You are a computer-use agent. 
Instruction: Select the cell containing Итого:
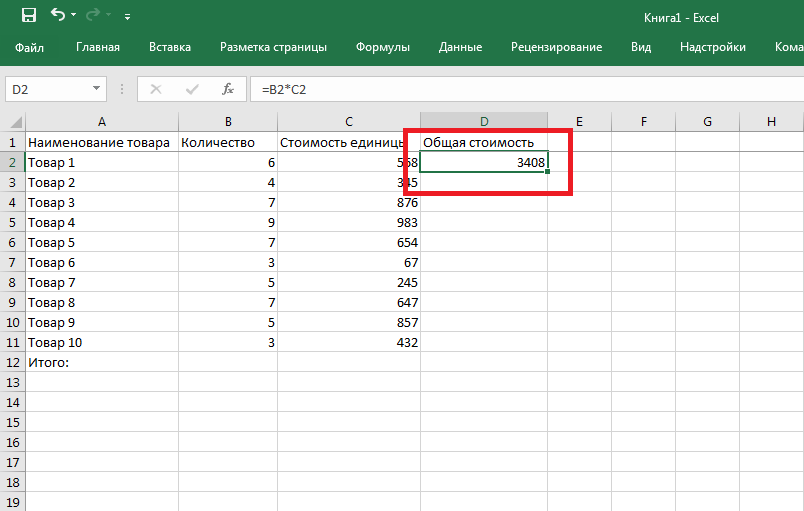pos(101,362)
